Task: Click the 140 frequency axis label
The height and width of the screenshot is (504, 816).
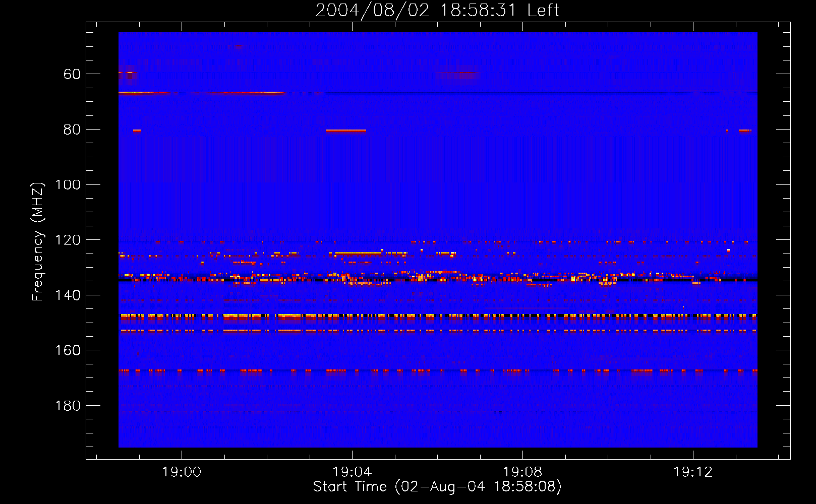Action: tap(68, 295)
